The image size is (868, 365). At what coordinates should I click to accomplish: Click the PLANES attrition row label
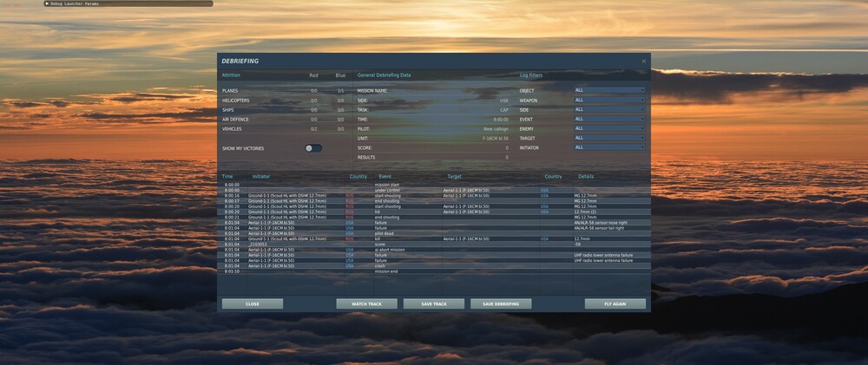230,91
